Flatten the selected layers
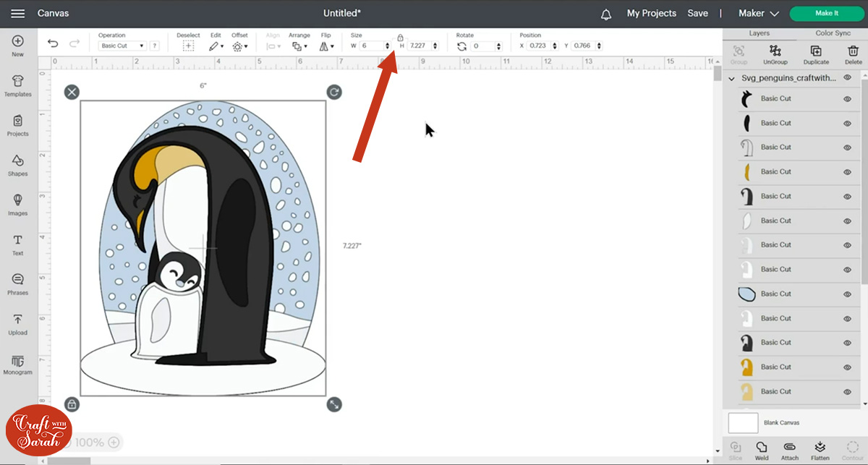The height and width of the screenshot is (465, 868). coord(820,451)
